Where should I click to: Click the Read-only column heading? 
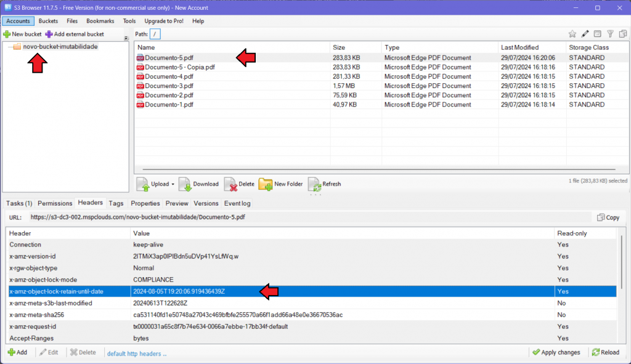coord(585,233)
